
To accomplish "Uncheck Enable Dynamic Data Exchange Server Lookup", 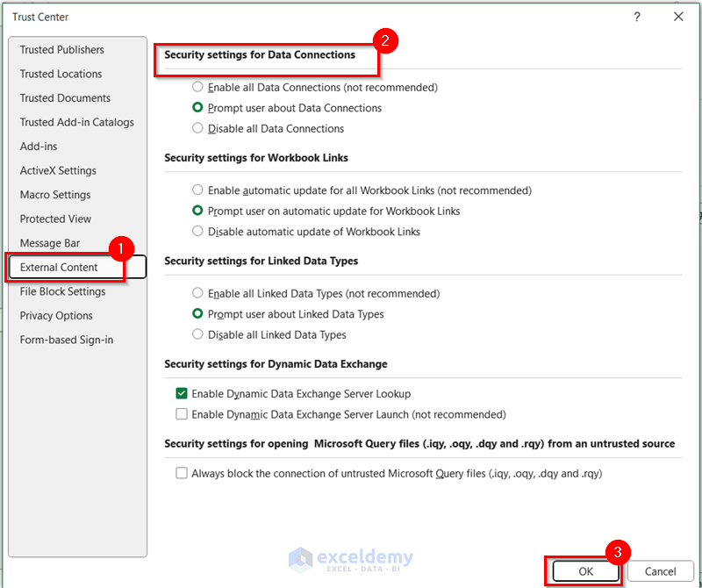I will click(x=181, y=393).
